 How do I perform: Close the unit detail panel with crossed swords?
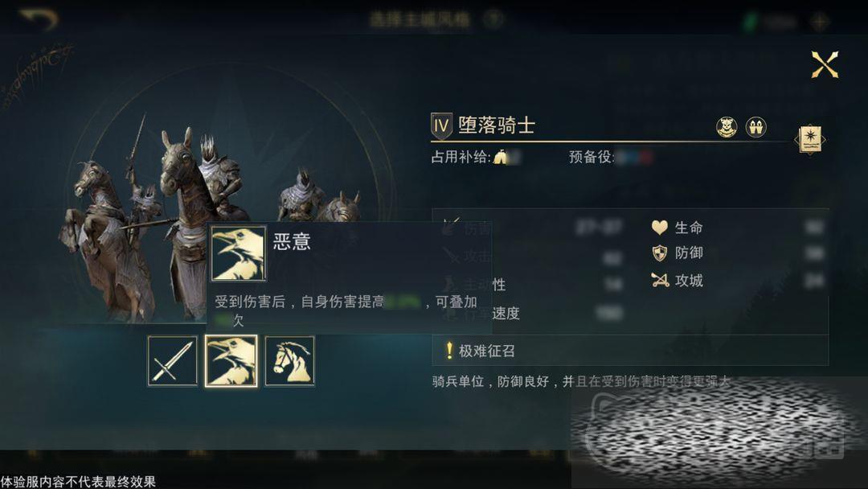[825, 65]
